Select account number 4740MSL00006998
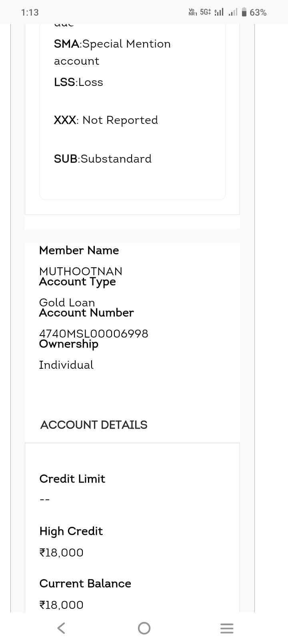This screenshot has width=288, height=644. (94, 333)
